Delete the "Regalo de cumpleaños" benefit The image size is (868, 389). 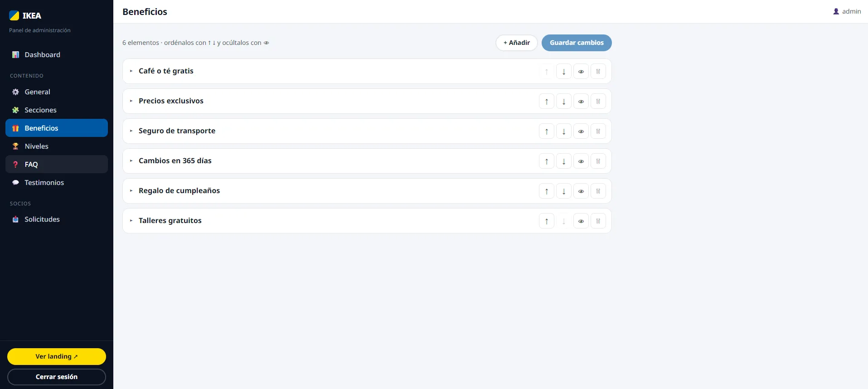pos(598,191)
